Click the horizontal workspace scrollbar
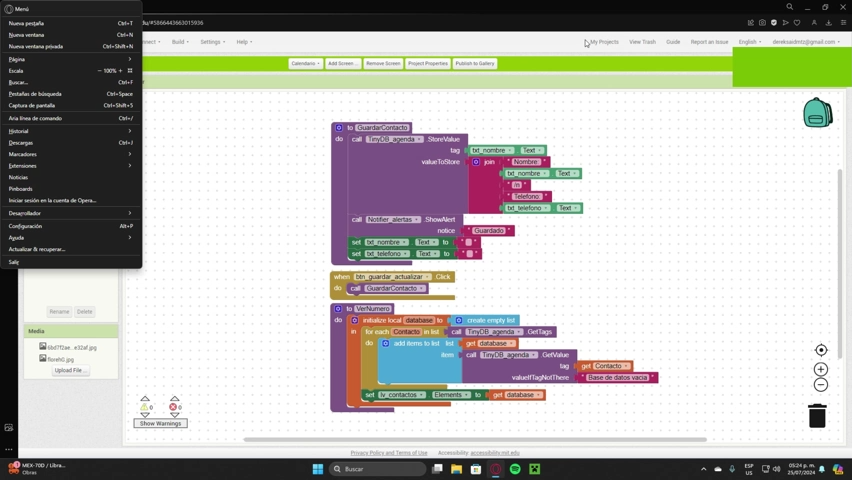Screen dimensions: 852x480 pyautogui.click(x=475, y=439)
